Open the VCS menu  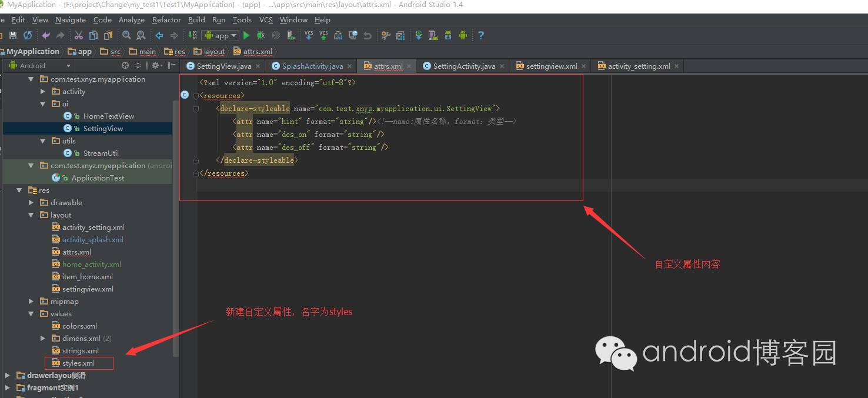click(x=266, y=20)
